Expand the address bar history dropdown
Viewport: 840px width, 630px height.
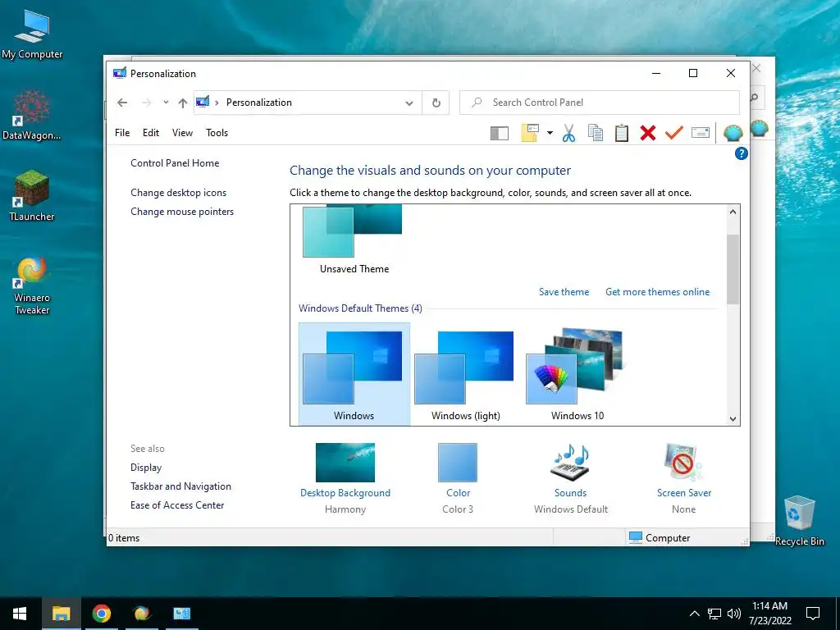pos(409,103)
